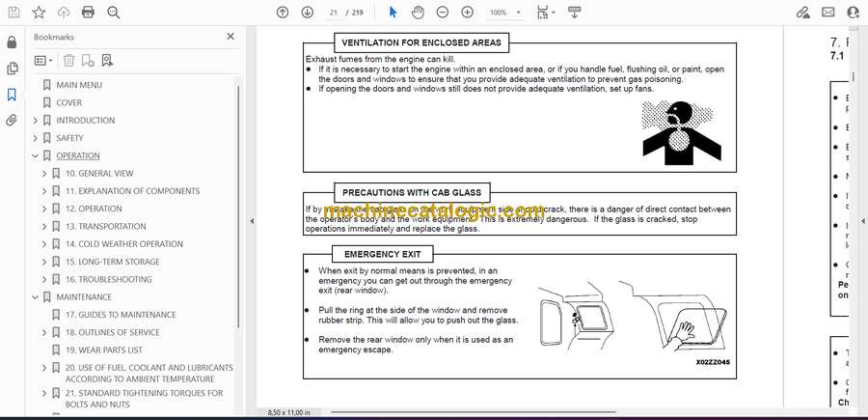This screenshot has width=868, height=420.
Task: Open the MAIN MENU bookmark
Action: (79, 85)
